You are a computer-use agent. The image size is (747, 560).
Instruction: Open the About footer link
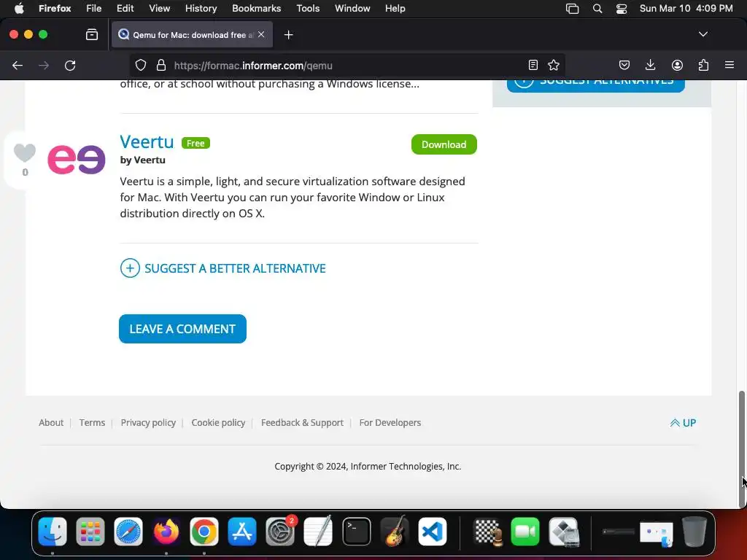(x=51, y=422)
